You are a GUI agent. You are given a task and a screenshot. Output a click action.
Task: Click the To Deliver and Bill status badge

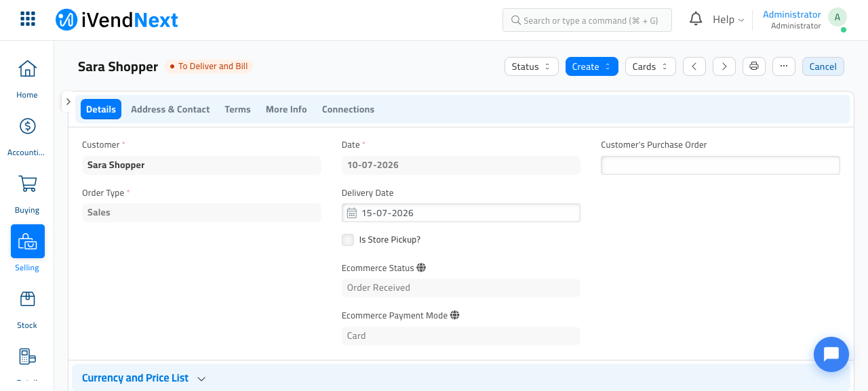coord(209,66)
